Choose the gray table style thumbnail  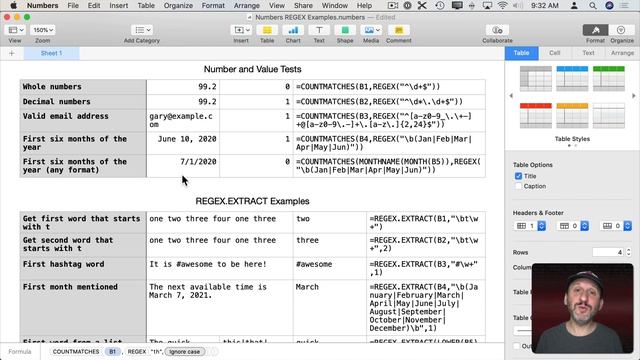(x=536, y=78)
